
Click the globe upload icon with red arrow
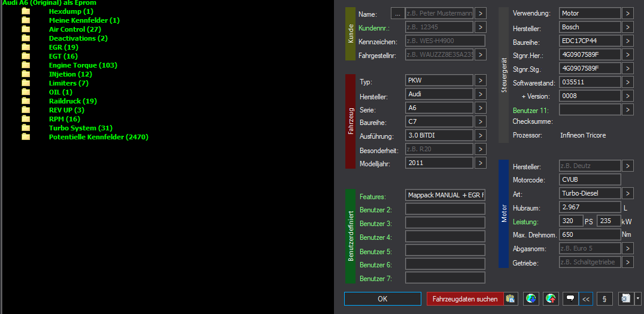point(551,298)
